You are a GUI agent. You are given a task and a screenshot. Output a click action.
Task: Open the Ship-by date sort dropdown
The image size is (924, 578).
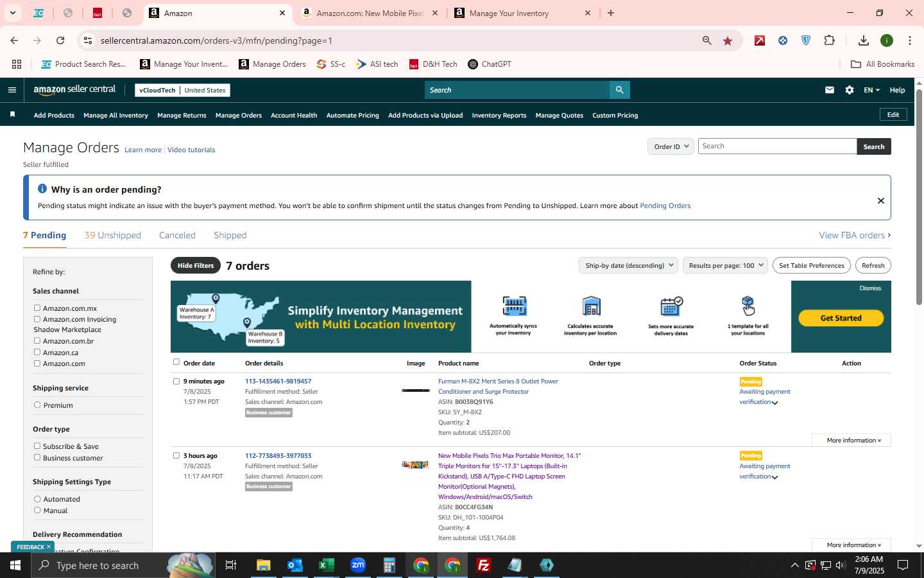click(628, 265)
